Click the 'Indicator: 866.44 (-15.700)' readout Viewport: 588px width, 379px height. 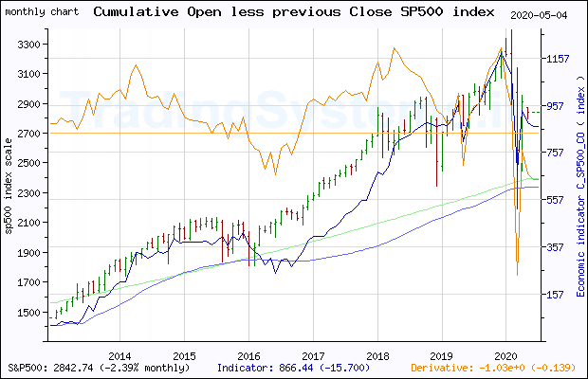pos(294,368)
